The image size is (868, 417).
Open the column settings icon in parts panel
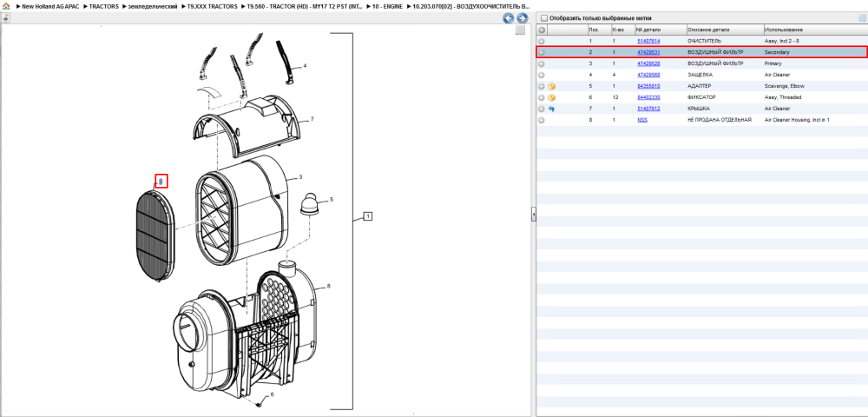pos(862,18)
